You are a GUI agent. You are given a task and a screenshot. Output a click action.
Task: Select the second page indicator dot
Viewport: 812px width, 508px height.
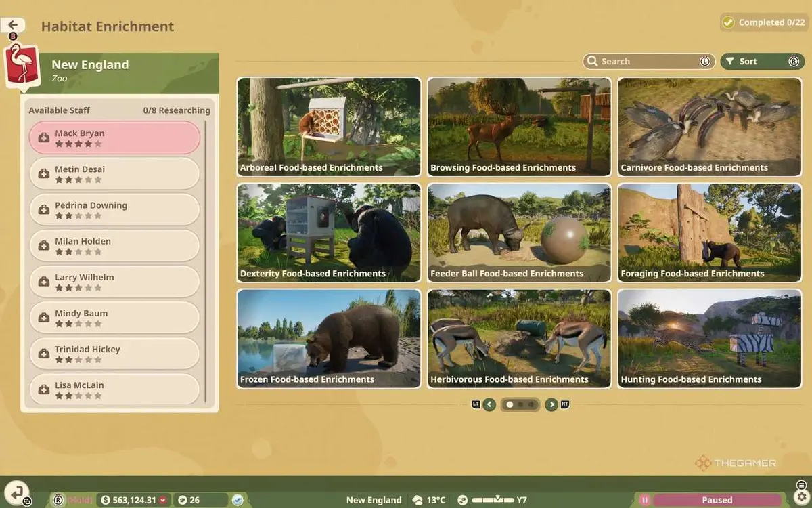pos(520,404)
